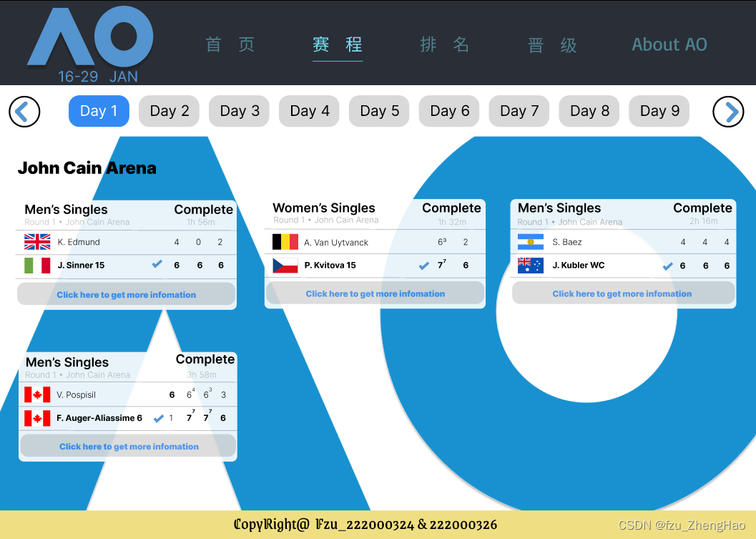The width and height of the screenshot is (756, 539).
Task: Click the 2h 16m match duration
Action: pos(704,221)
